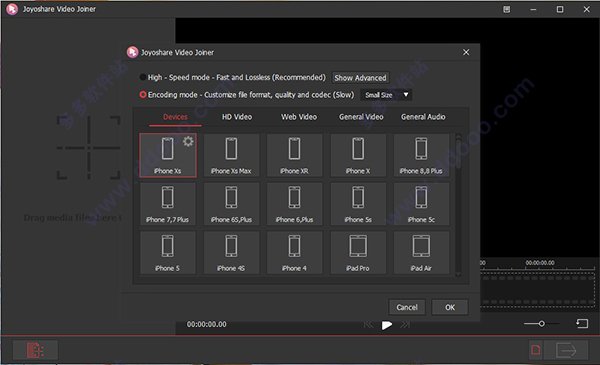Pick the iPhone 6S,Plus preset
This screenshot has height=365, width=600.
231,204
